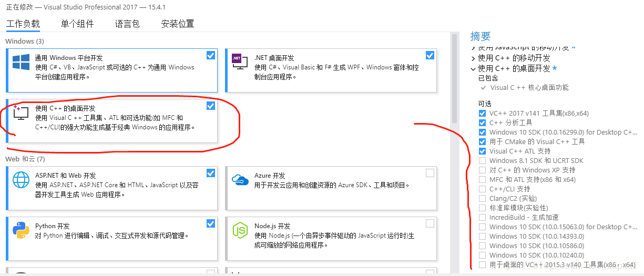This screenshot has height=276, width=644.
Task: Collapse the 使用 C++ 的桌面开发 summary section
Action: click(x=474, y=69)
